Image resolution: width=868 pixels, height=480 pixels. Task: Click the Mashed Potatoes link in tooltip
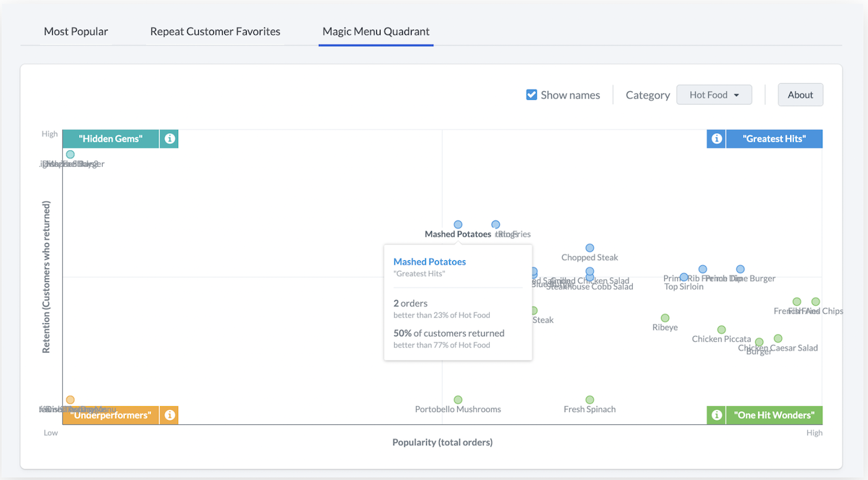430,262
